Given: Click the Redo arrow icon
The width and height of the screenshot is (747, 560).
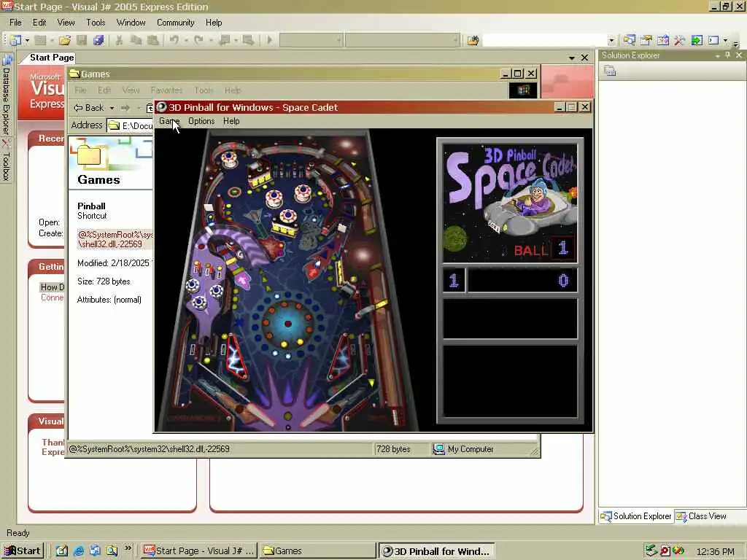Looking at the screenshot, I should coord(199,41).
